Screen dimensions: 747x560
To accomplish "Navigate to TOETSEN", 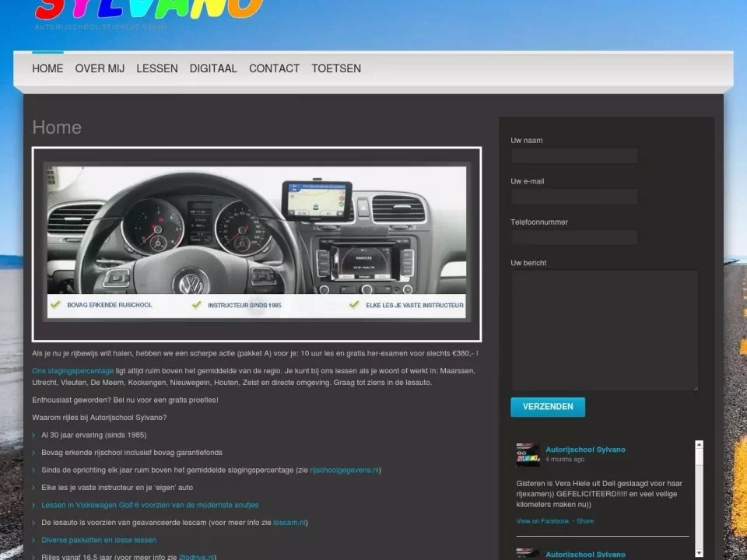I will point(336,68).
